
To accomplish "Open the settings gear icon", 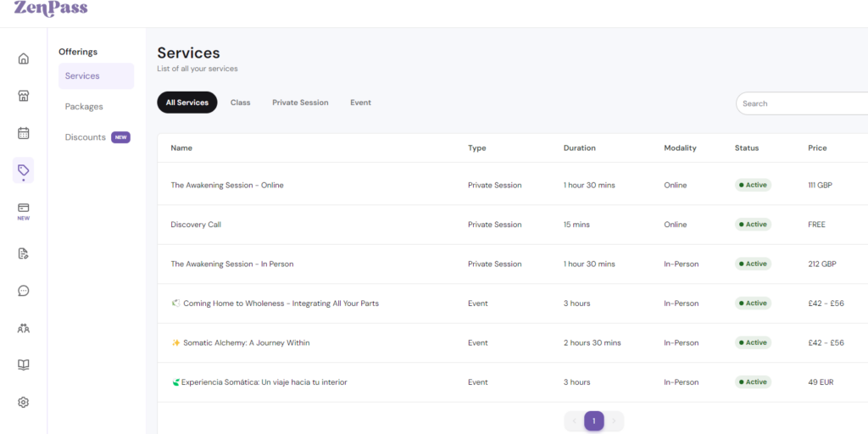I will coord(23,403).
